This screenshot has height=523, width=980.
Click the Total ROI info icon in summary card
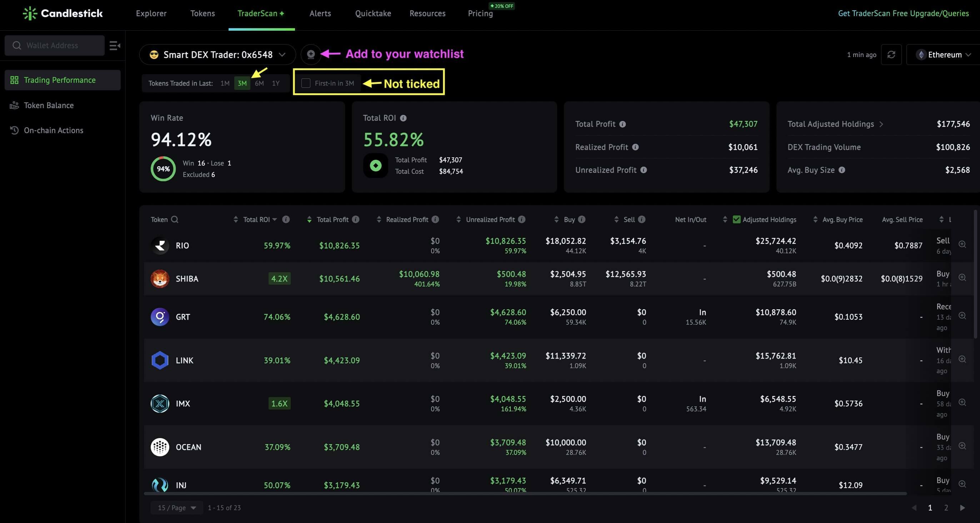[403, 118]
